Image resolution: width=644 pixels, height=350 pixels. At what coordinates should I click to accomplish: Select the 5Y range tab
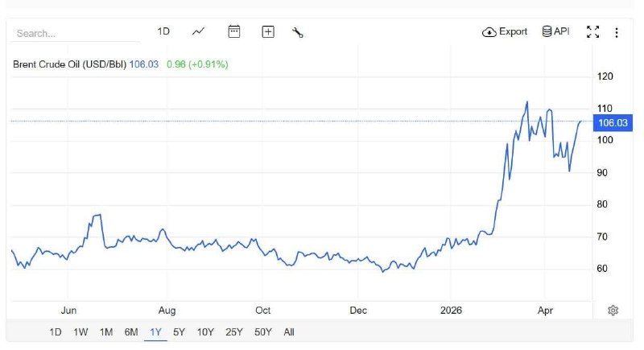point(179,331)
